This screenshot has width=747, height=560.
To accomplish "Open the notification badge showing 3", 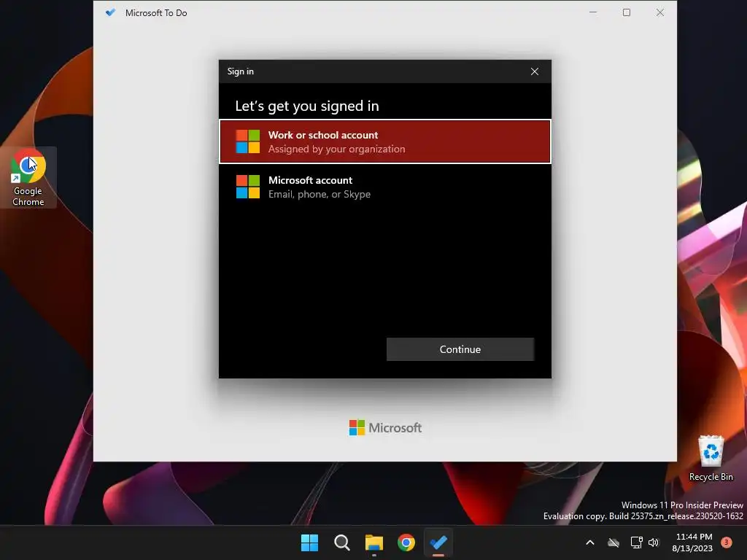I will tap(727, 542).
